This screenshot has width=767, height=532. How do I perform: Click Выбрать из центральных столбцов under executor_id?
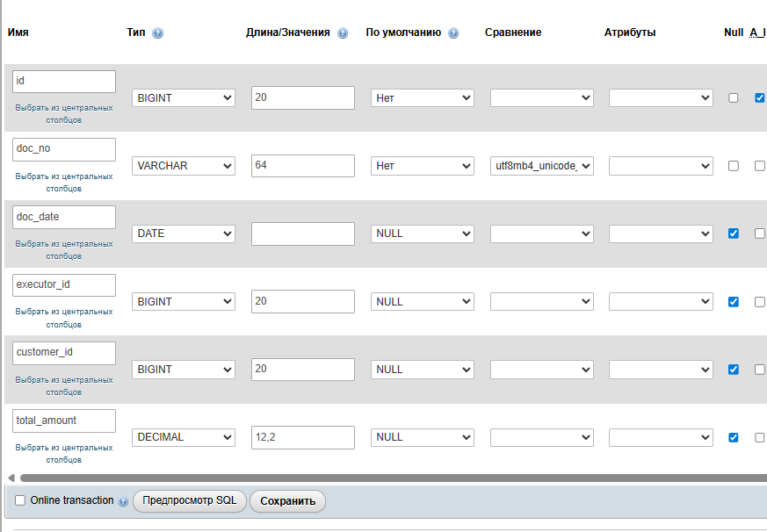click(64, 317)
